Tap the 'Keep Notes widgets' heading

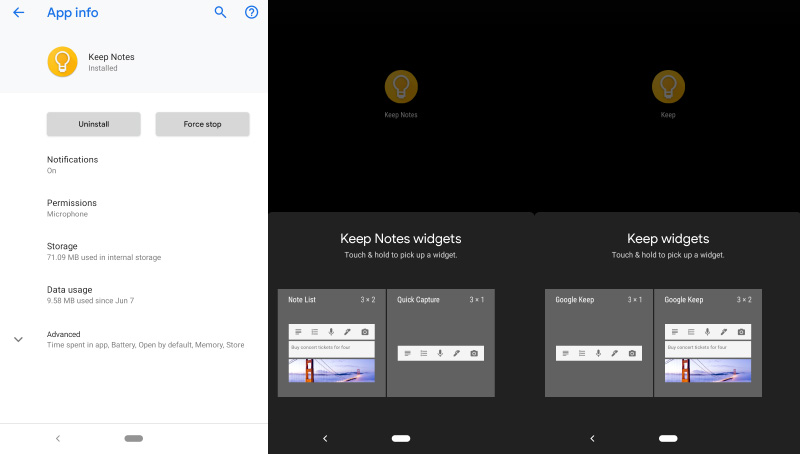(401, 239)
